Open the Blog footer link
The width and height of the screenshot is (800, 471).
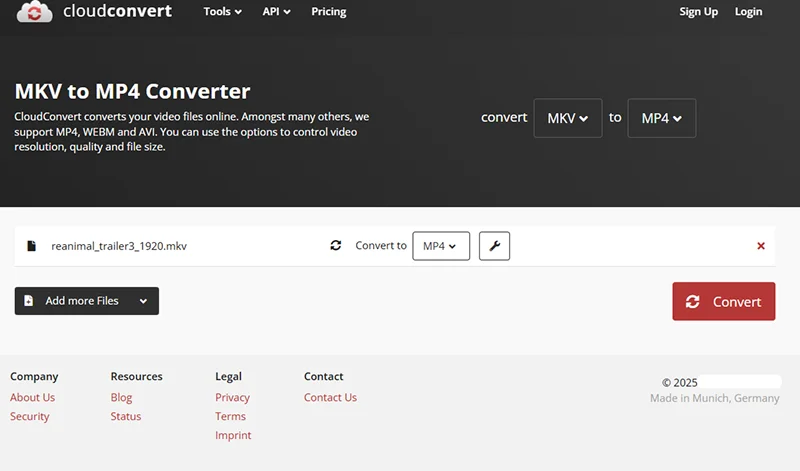point(121,397)
